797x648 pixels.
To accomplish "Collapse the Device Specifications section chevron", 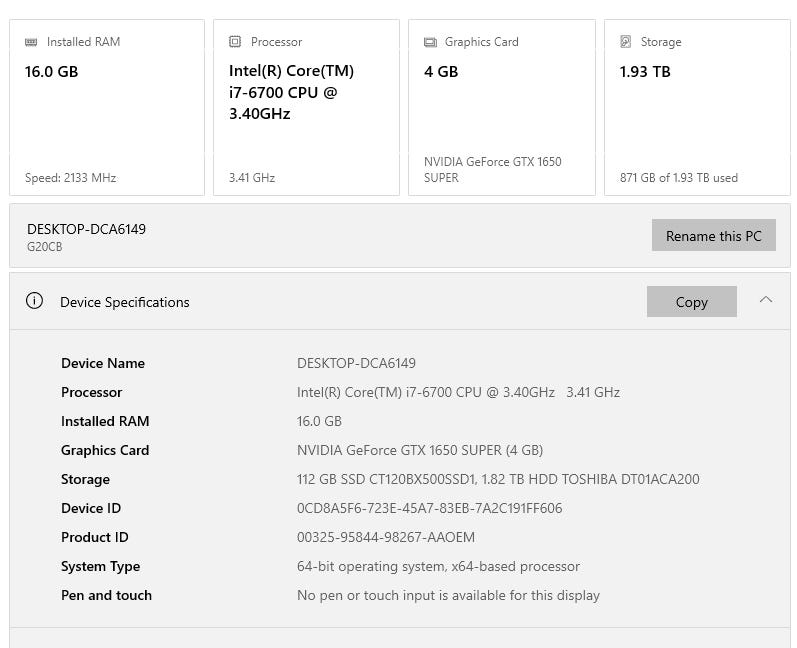I will 766,300.
